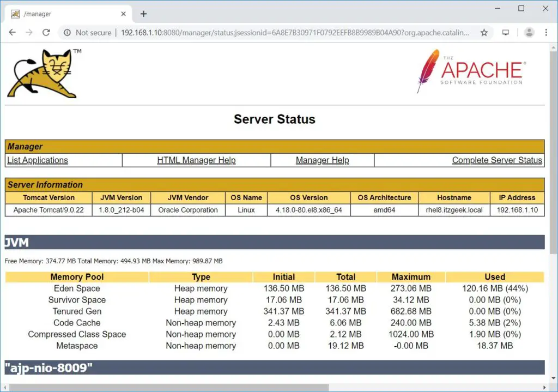Click the Apache Software Foundation logo
The image size is (558, 392).
(471, 71)
